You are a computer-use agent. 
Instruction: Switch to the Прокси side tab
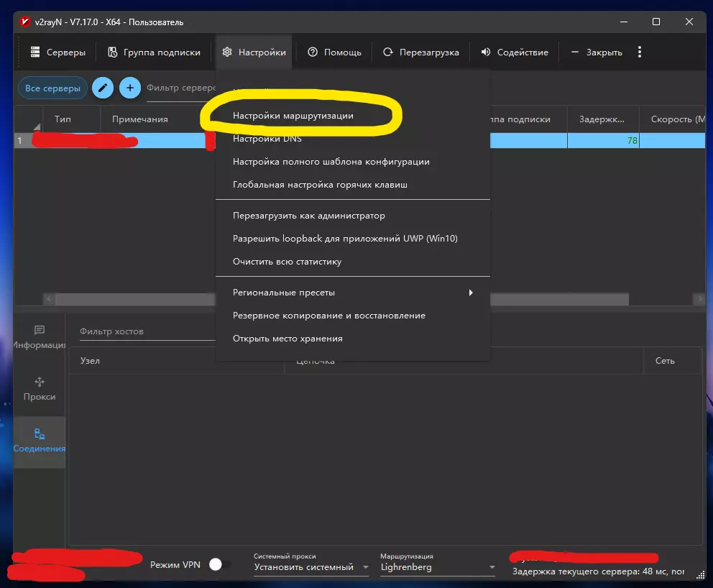coord(40,389)
